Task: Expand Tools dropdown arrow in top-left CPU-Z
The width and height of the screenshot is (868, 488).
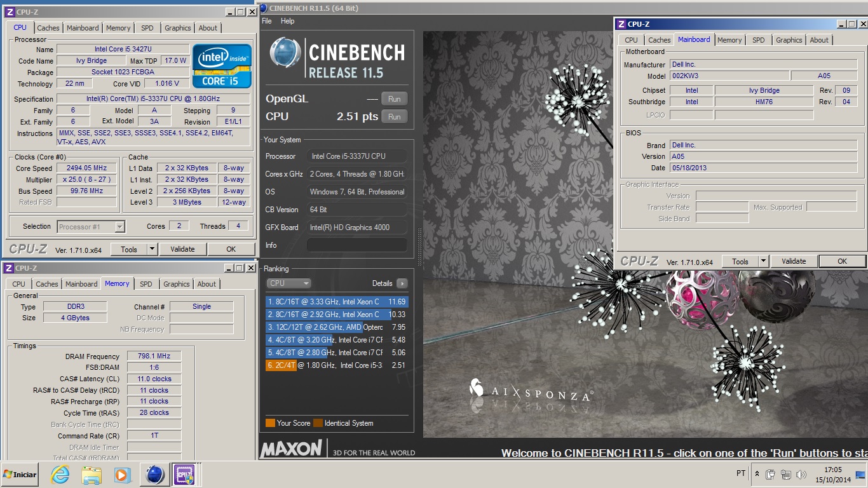Action: (x=153, y=249)
